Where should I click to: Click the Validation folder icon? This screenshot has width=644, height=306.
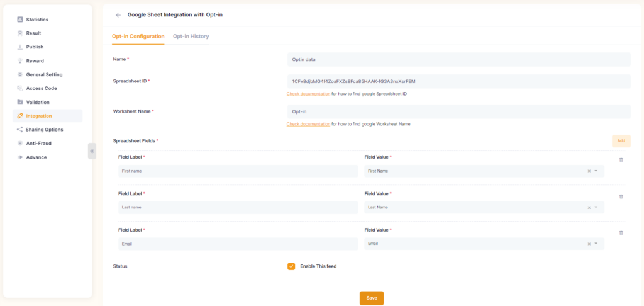(19, 102)
